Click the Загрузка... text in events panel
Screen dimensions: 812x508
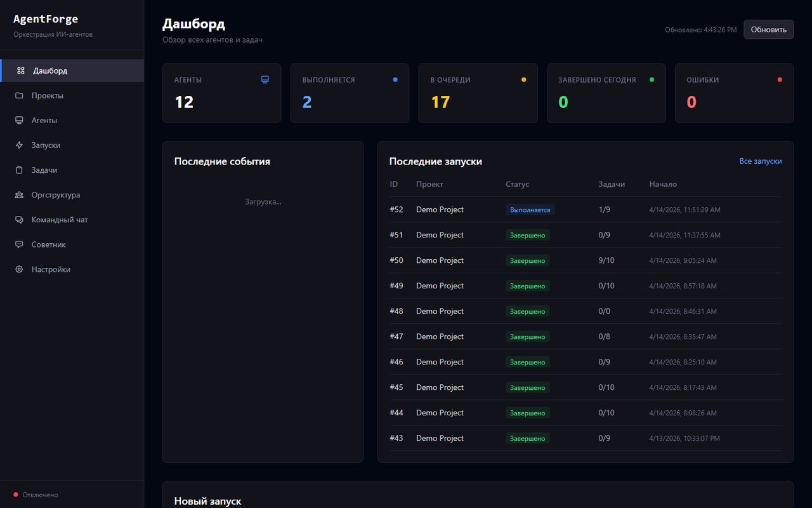pyautogui.click(x=263, y=202)
